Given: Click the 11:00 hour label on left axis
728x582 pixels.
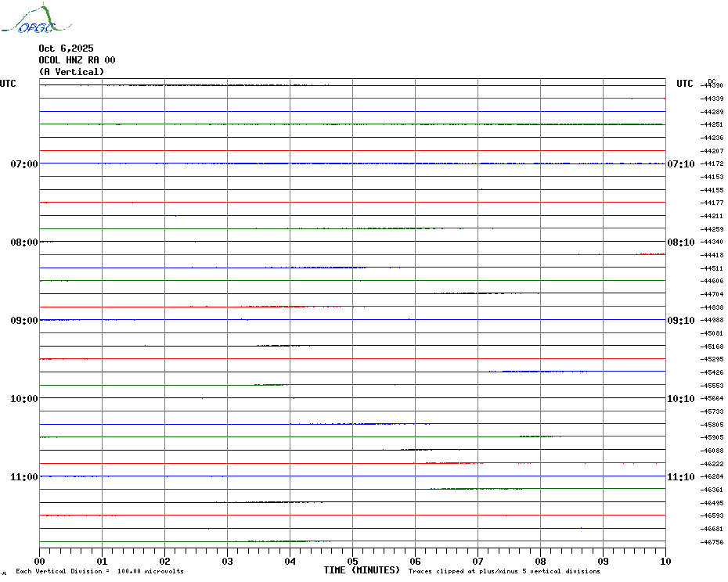Looking at the screenshot, I should (x=23, y=476).
